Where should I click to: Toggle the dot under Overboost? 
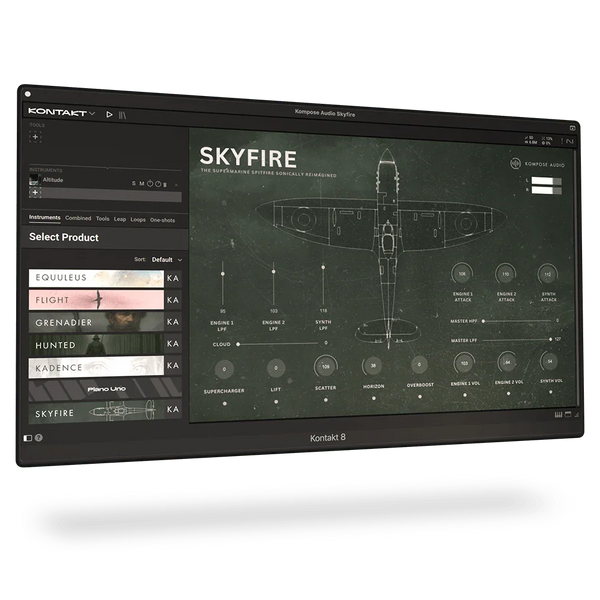[x=420, y=396]
